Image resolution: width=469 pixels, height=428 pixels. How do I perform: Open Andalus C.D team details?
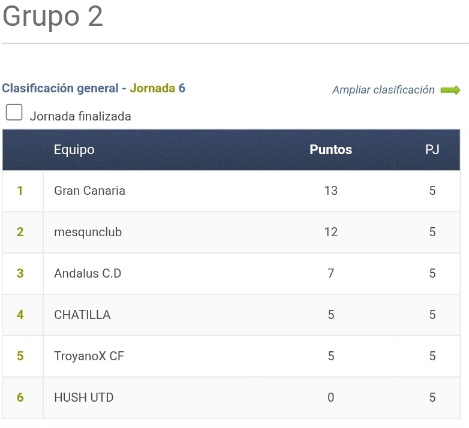(88, 273)
